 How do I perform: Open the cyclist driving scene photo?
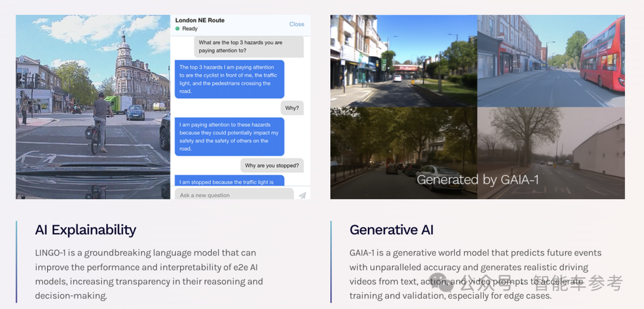coord(93,107)
